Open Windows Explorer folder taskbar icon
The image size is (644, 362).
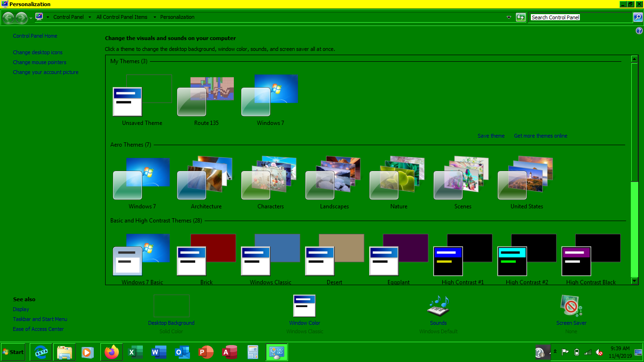click(x=65, y=352)
